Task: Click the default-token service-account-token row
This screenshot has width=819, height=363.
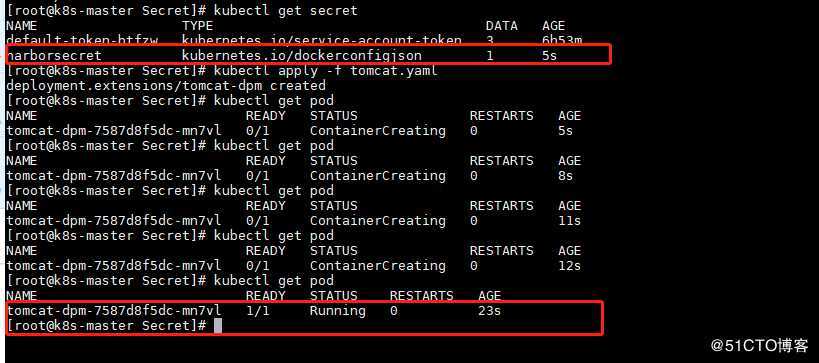Action: (x=294, y=40)
